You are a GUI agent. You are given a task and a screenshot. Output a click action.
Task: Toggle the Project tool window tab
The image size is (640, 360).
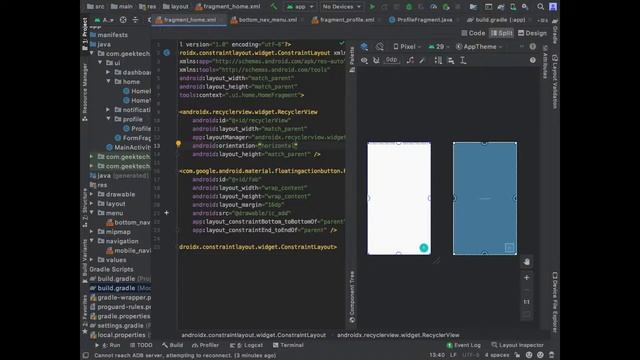point(84,33)
